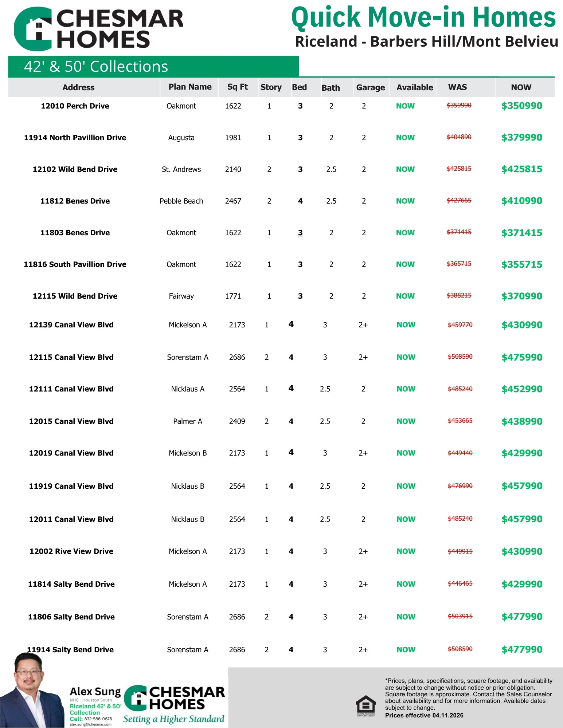The image size is (563, 728).
Task: Click the Quick Move-in Homes title
Action: [x=423, y=17]
